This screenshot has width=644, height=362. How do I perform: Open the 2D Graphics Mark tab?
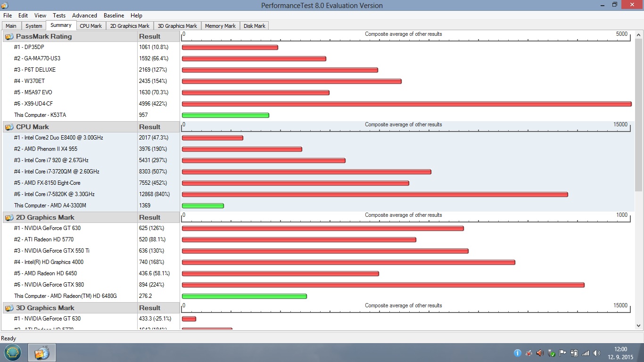[130, 26]
